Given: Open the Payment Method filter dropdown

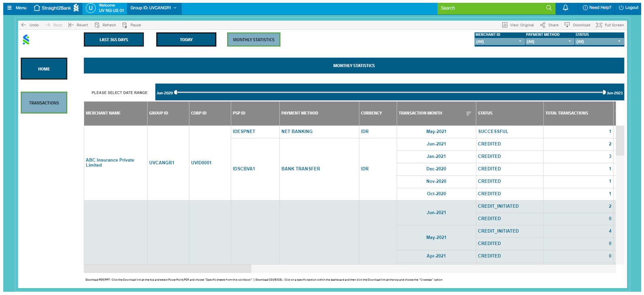Looking at the screenshot, I should (x=570, y=42).
